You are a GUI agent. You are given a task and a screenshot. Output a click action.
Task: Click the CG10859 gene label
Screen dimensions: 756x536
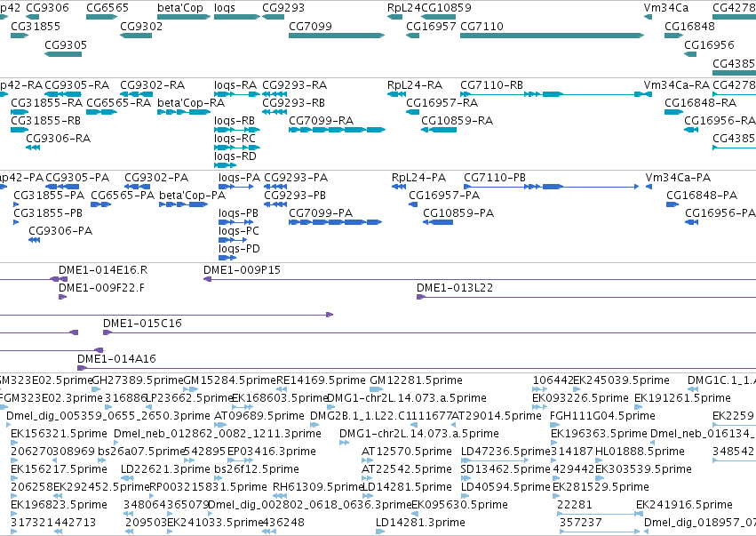coord(446,8)
